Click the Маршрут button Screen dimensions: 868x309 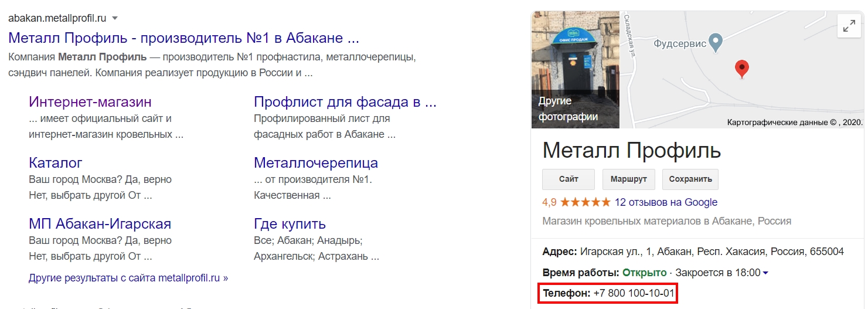point(628,179)
